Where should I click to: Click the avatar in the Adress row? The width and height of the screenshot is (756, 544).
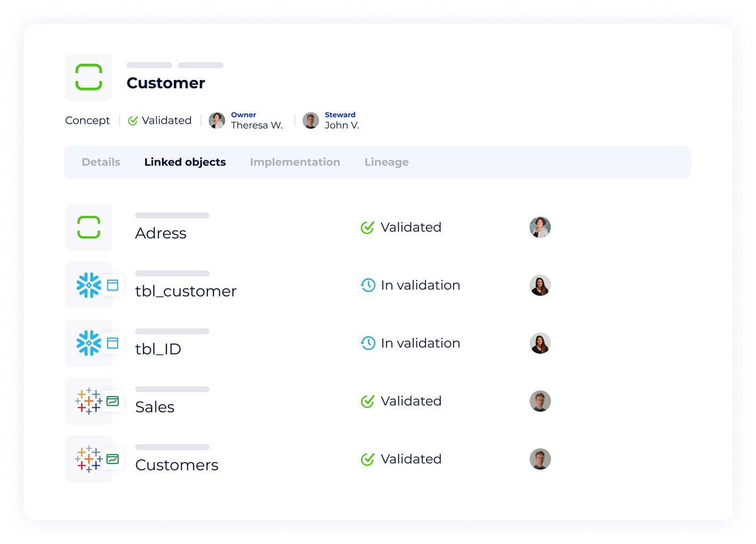(x=540, y=227)
